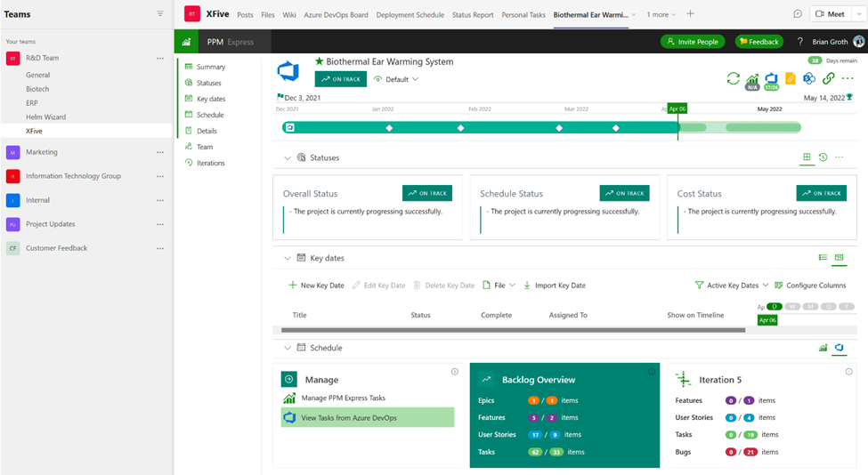Click the Manage card circle arrow icon
Image resolution: width=868 pixels, height=475 pixels.
[x=289, y=379]
